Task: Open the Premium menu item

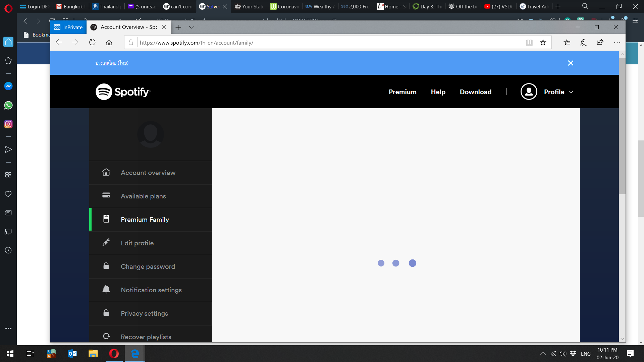Action: [402, 92]
